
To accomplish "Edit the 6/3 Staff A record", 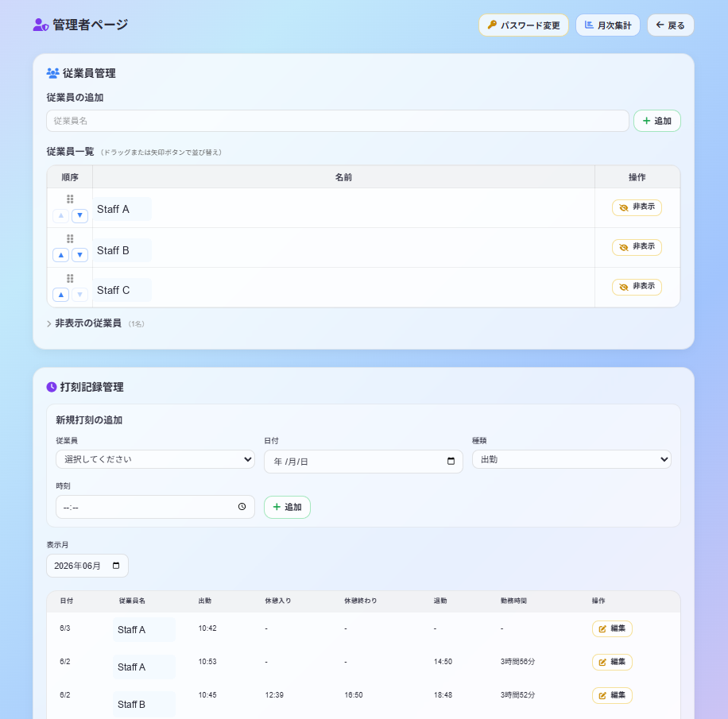I will 612,628.
